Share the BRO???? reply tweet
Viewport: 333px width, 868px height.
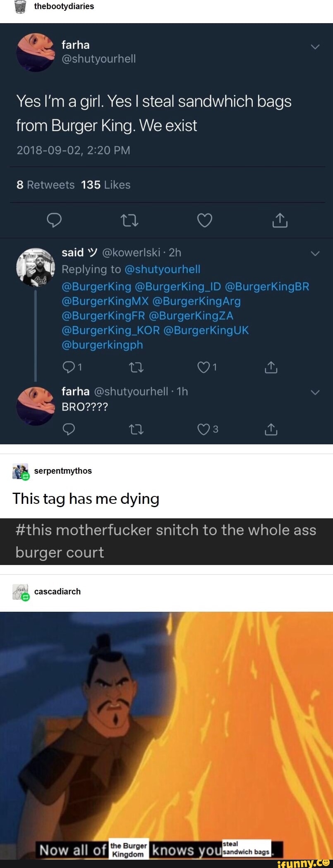tap(271, 430)
